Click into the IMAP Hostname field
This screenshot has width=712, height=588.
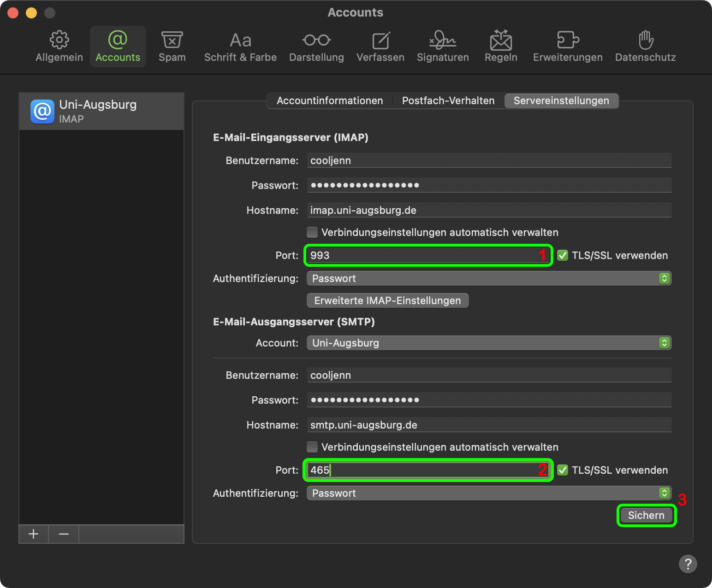coord(489,210)
